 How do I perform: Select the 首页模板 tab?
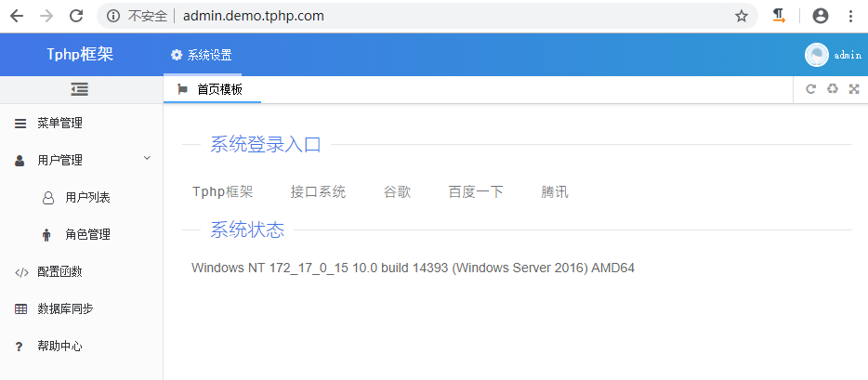click(x=212, y=89)
